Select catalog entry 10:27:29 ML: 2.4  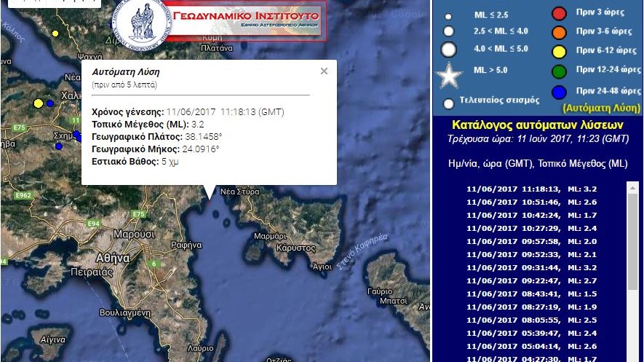click(531, 229)
